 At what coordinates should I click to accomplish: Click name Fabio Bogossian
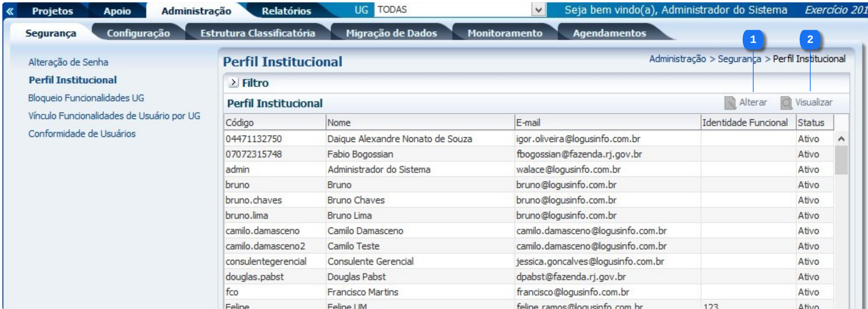coord(360,154)
